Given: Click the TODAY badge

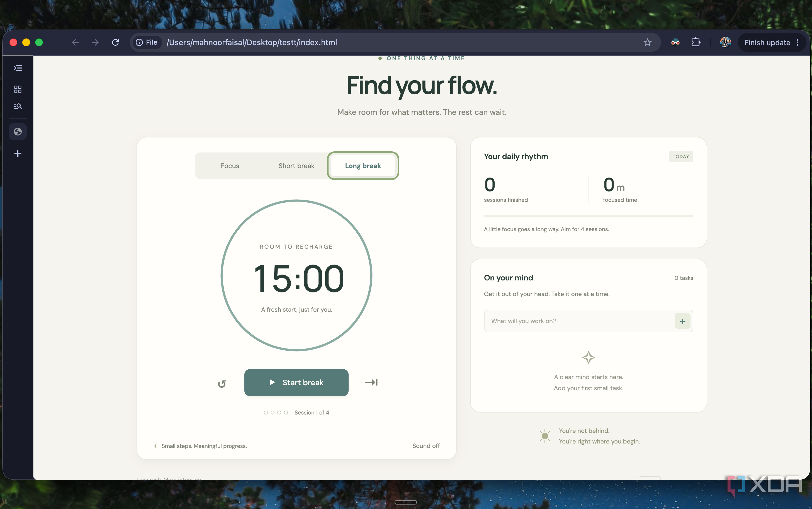Looking at the screenshot, I should [680, 157].
